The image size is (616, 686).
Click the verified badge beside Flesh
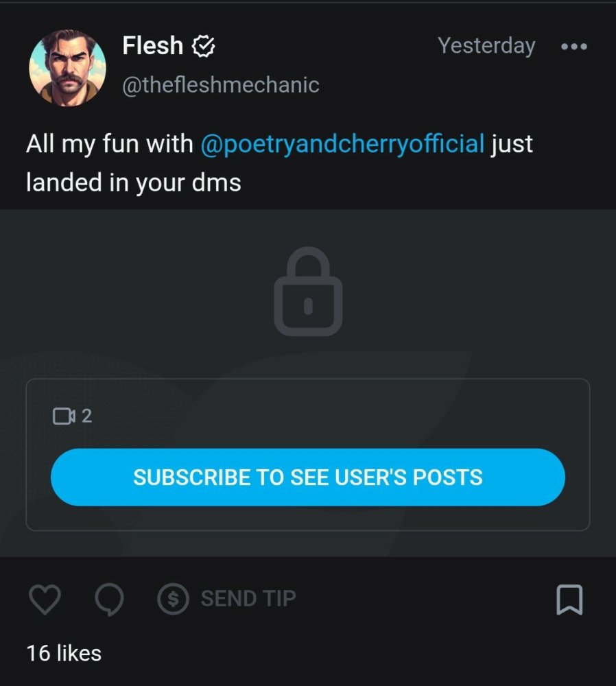204,46
